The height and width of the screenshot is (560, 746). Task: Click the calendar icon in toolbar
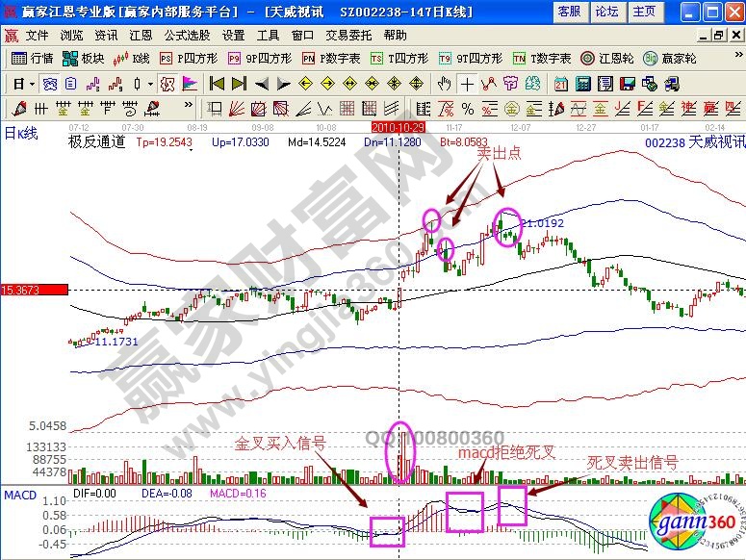[x=561, y=83]
